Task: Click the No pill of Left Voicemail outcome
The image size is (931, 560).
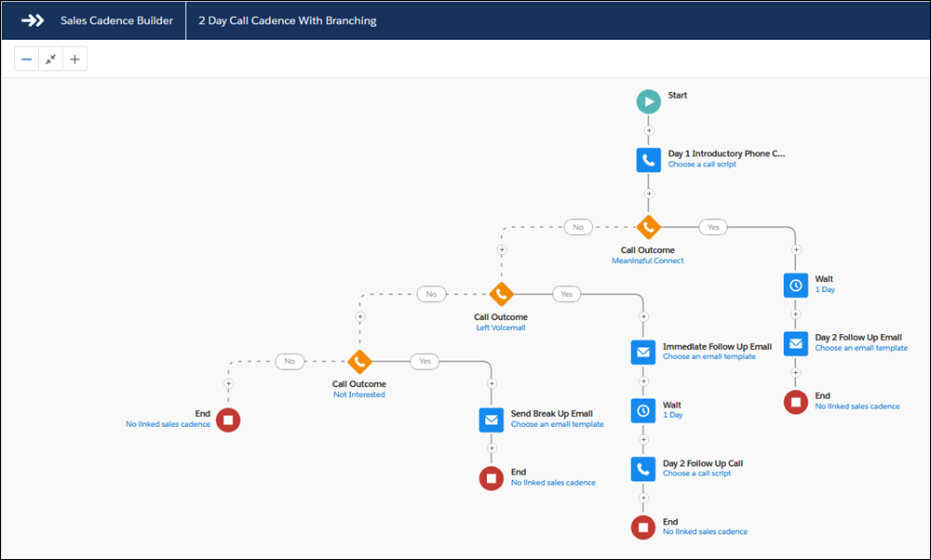Action: click(x=432, y=294)
